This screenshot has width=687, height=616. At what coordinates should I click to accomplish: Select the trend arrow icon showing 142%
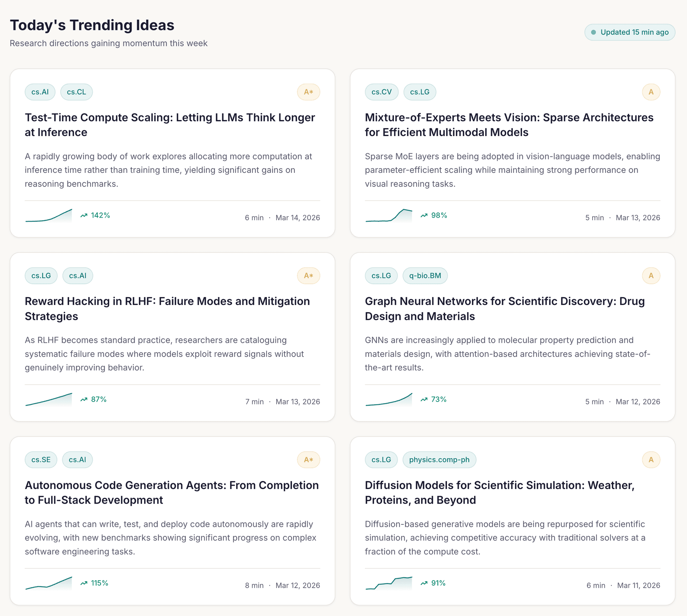coord(83,215)
